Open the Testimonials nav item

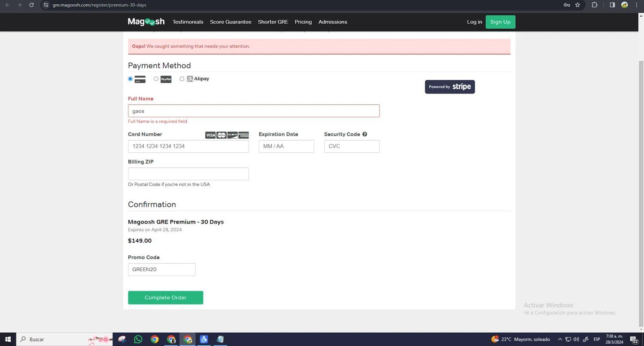pyautogui.click(x=188, y=22)
